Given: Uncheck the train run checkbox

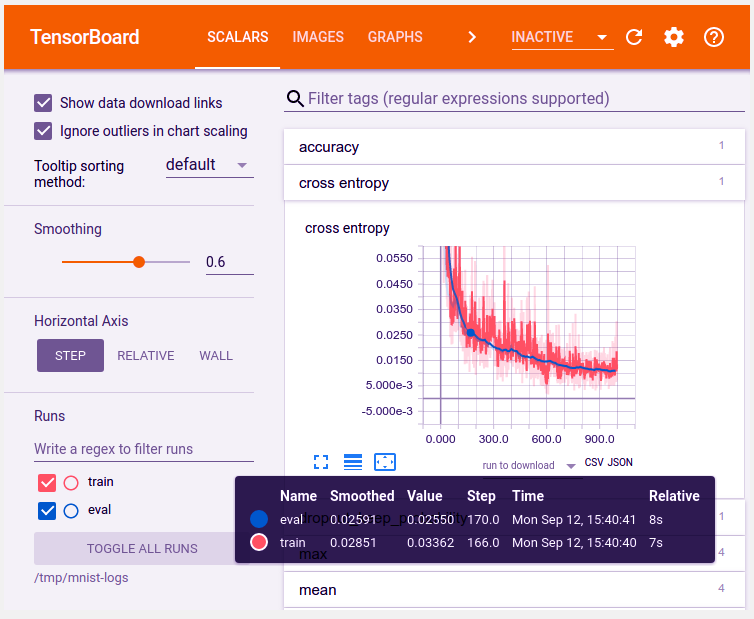Looking at the screenshot, I should click(46, 483).
